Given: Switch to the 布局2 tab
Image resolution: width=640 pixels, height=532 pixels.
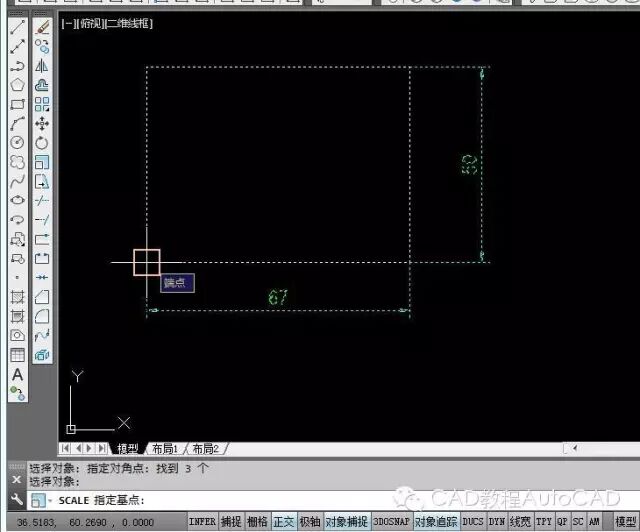Looking at the screenshot, I should (x=205, y=449).
